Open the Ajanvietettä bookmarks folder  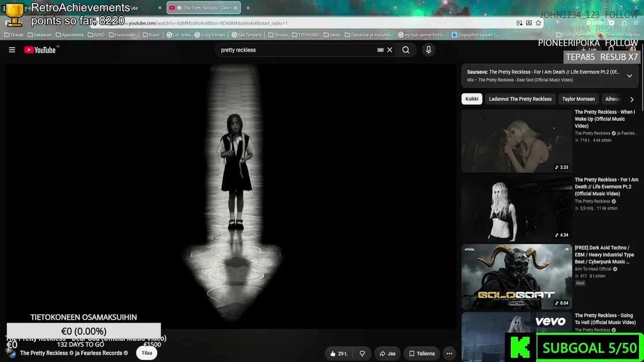[70, 35]
